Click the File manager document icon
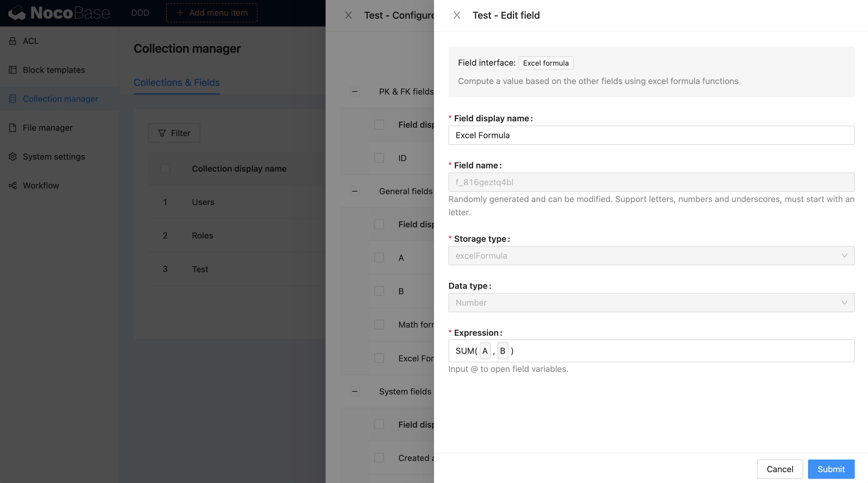The image size is (868, 483). point(12,128)
